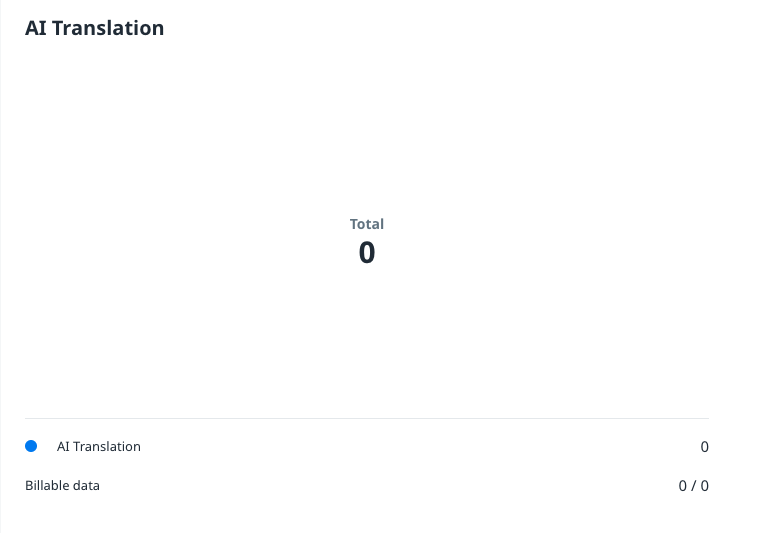Click the first zero in "0 / 0"
The height and width of the screenshot is (533, 762).
pyautogui.click(x=682, y=486)
